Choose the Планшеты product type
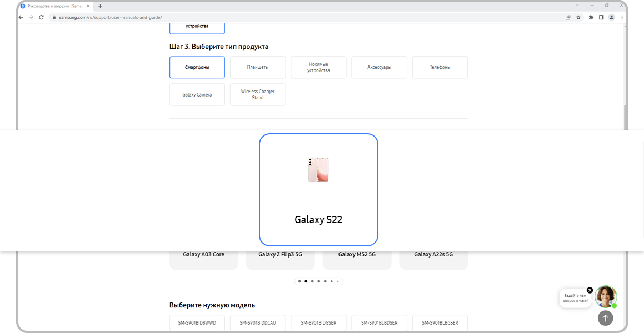Screen dimensions: 644x333 coord(258,67)
